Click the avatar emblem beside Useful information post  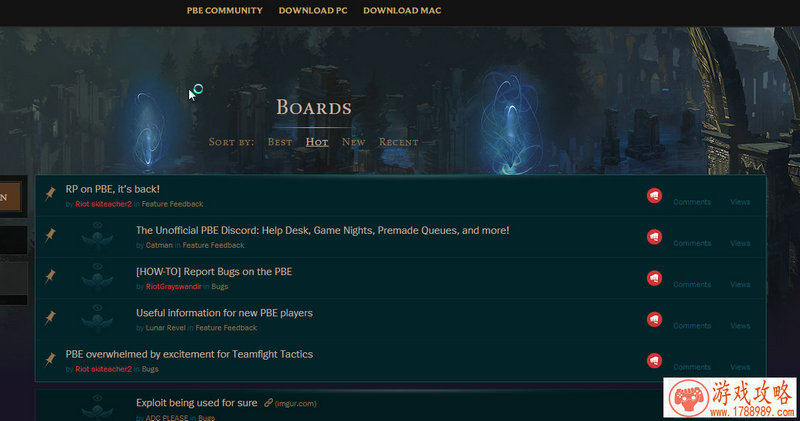click(97, 318)
